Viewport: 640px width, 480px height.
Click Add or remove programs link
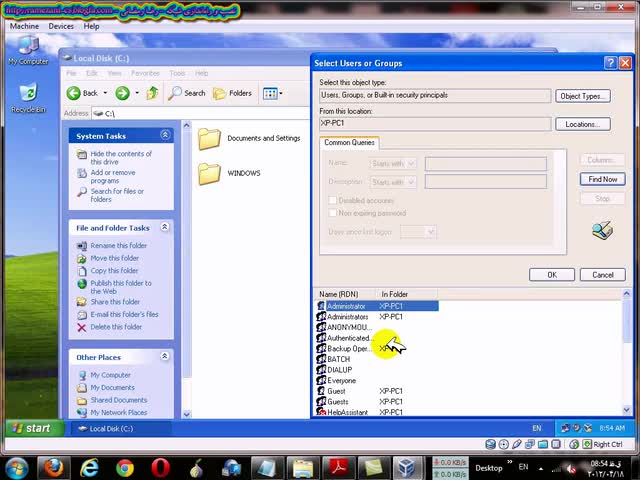coord(113,176)
